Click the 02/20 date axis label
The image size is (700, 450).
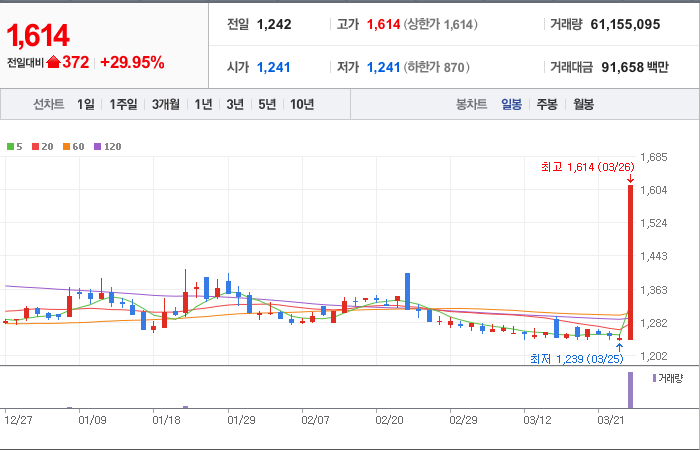coord(389,420)
